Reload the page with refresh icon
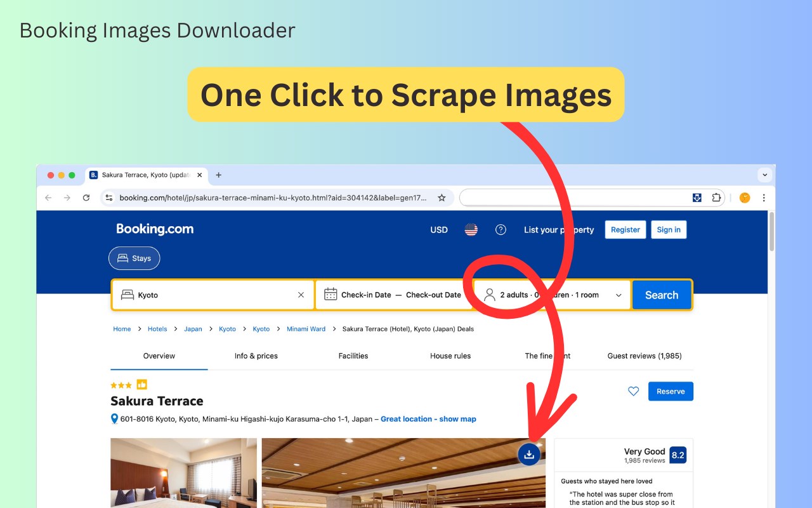 click(x=86, y=197)
